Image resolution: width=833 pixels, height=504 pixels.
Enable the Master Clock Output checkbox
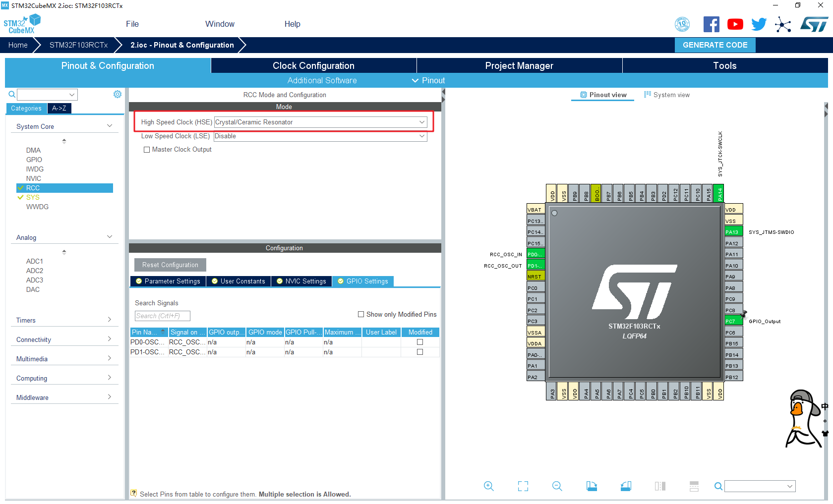(x=147, y=150)
